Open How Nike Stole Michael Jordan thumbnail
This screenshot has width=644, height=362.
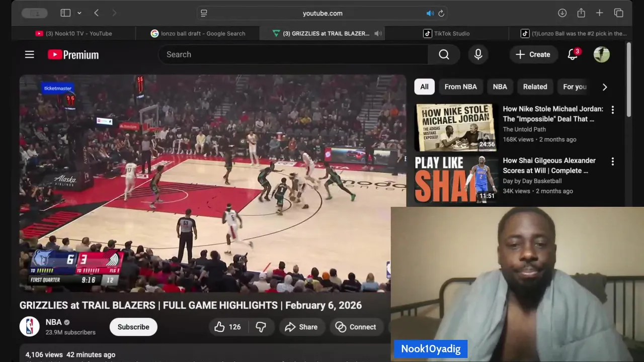456,127
